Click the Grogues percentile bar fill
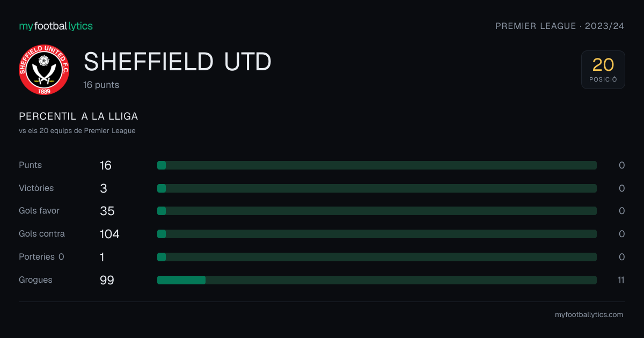The image size is (644, 338). 181,280
